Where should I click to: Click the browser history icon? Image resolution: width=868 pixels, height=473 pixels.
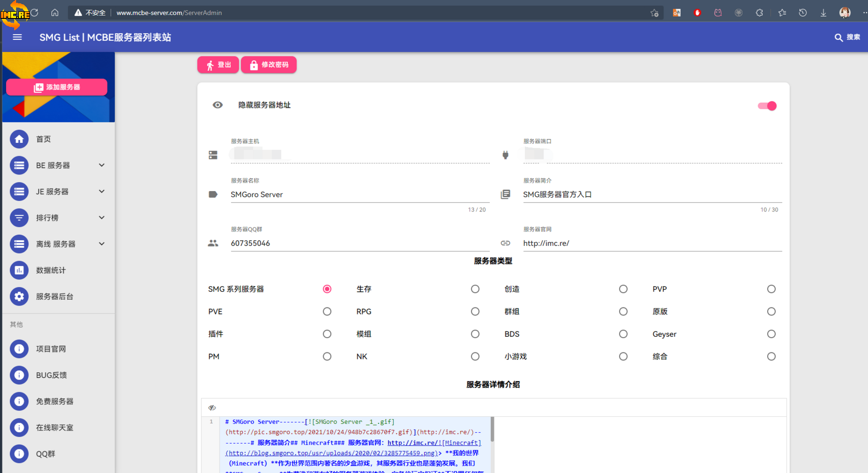802,13
